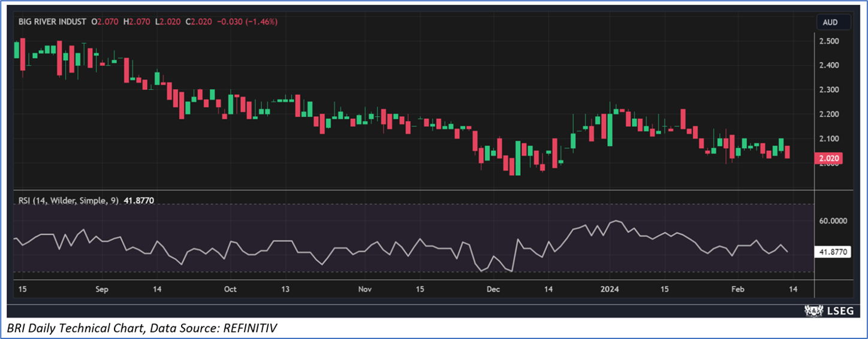This screenshot has height=339, width=868.
Task: Click the change value −0.030 (−1.46%)
Action: pos(247,22)
